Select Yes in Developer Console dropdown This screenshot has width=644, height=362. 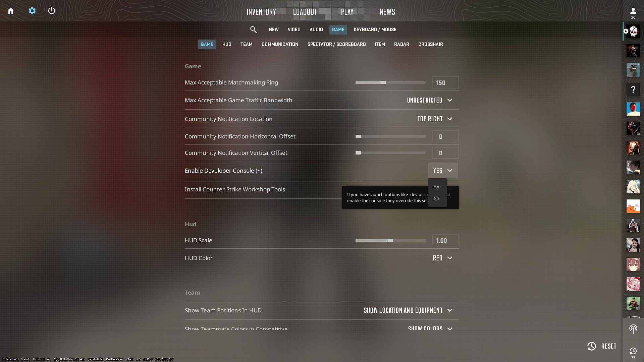point(437,186)
